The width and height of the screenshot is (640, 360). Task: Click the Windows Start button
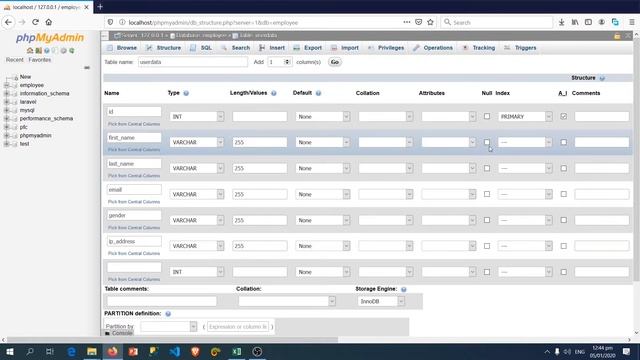pyautogui.click(x=9, y=351)
